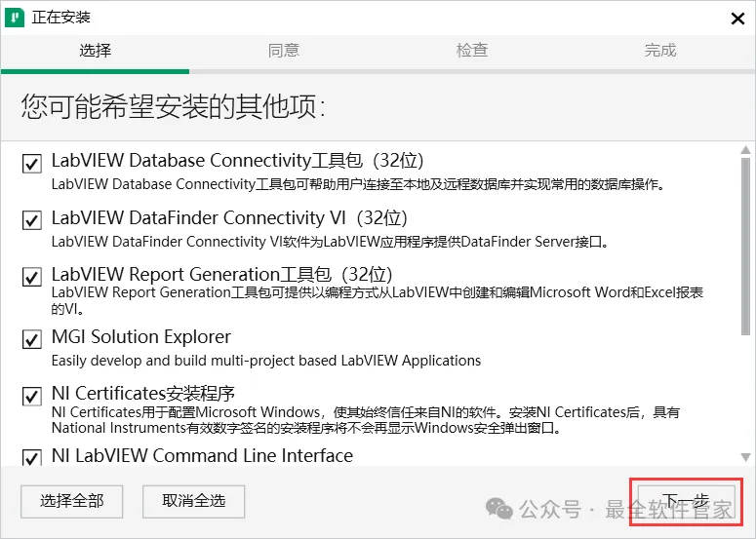Click the 下一步 button
Viewport: 756px width, 539px height.
coord(686,501)
